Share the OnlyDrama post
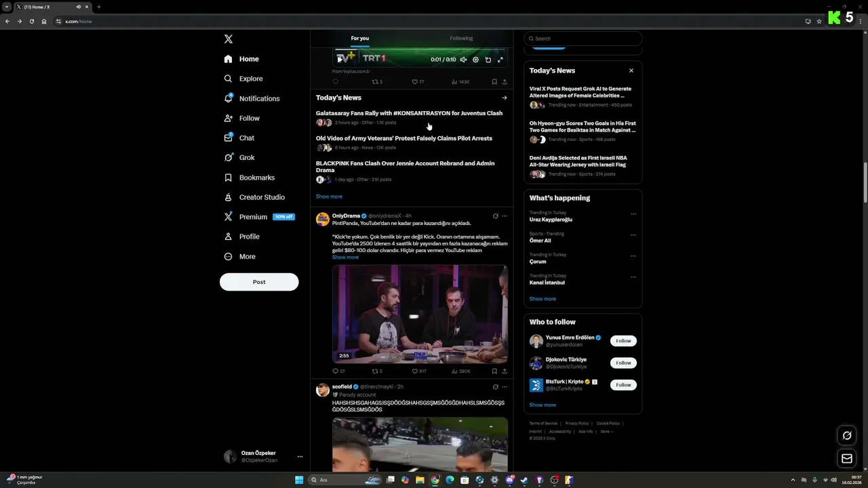Viewport: 868px width, 488px height. 505,371
